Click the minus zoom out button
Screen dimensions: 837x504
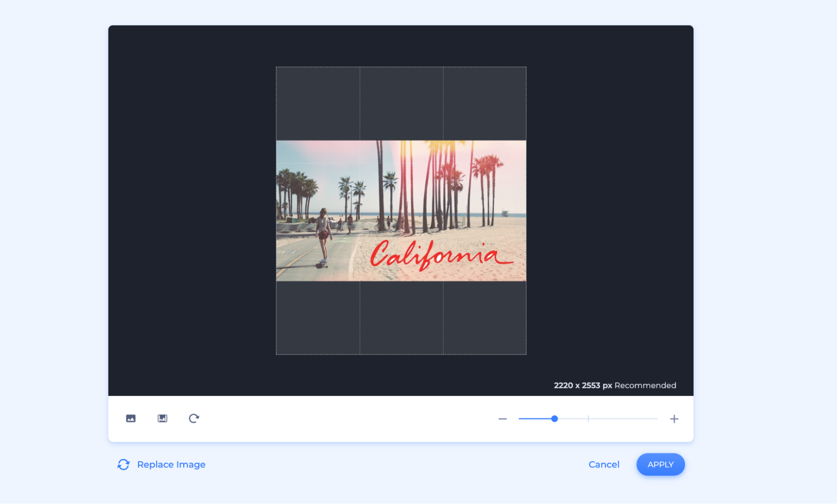(502, 419)
